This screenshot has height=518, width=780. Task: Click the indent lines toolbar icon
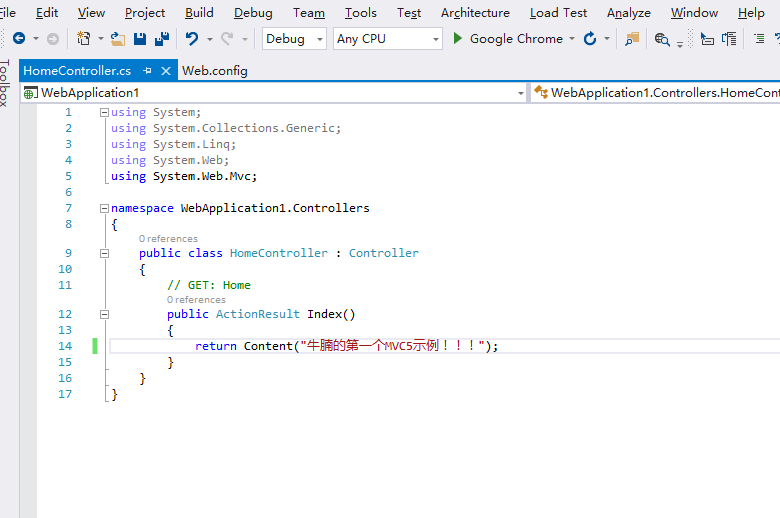(x=759, y=38)
